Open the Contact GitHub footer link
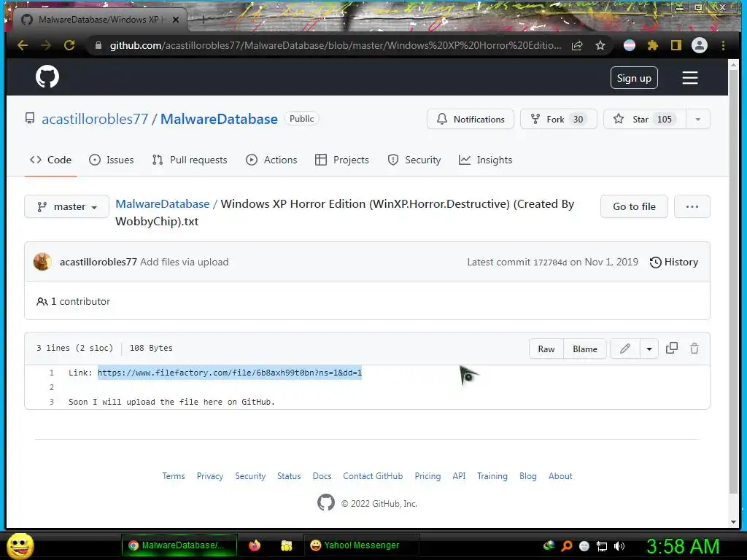The image size is (747, 560). click(x=373, y=476)
